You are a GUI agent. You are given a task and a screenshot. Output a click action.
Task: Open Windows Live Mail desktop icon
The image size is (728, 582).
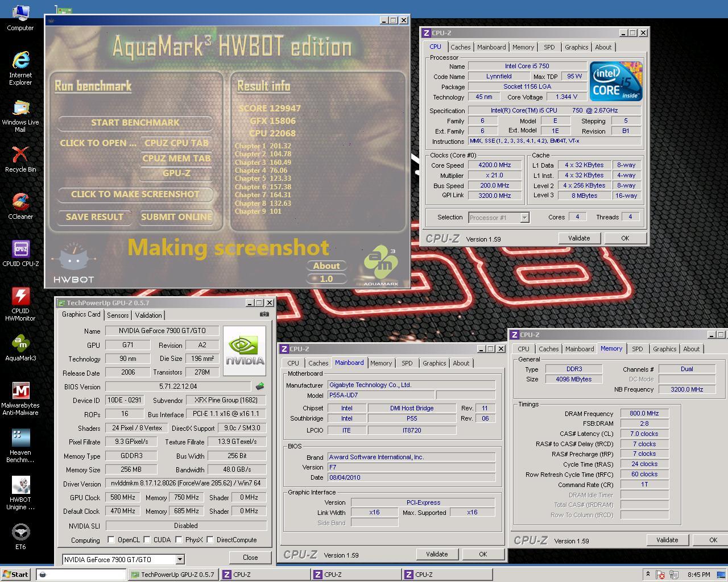[20, 116]
